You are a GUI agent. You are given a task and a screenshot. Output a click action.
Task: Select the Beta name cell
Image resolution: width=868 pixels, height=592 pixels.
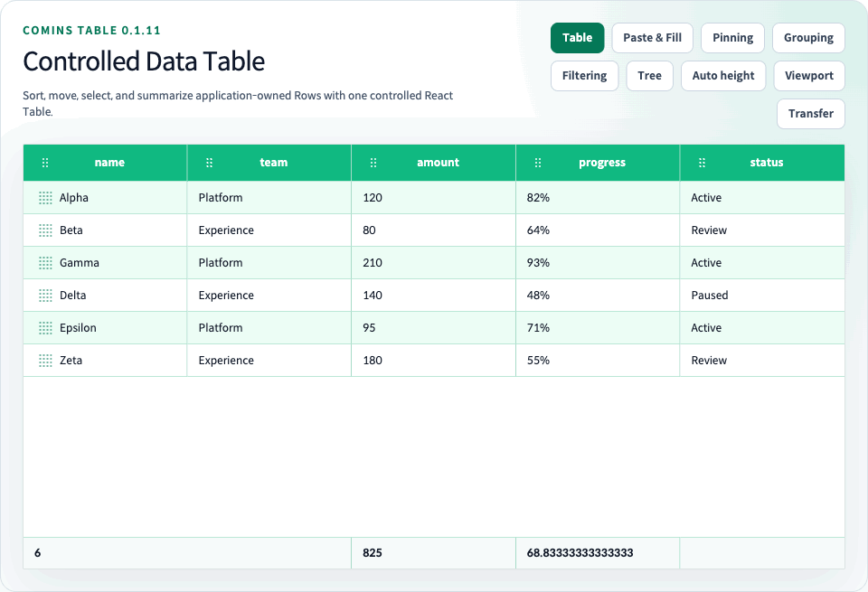[x=105, y=230]
